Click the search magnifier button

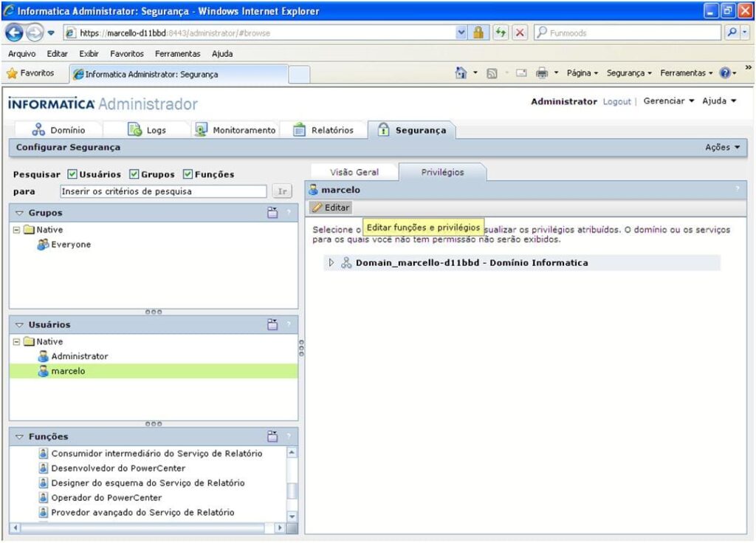coord(732,33)
